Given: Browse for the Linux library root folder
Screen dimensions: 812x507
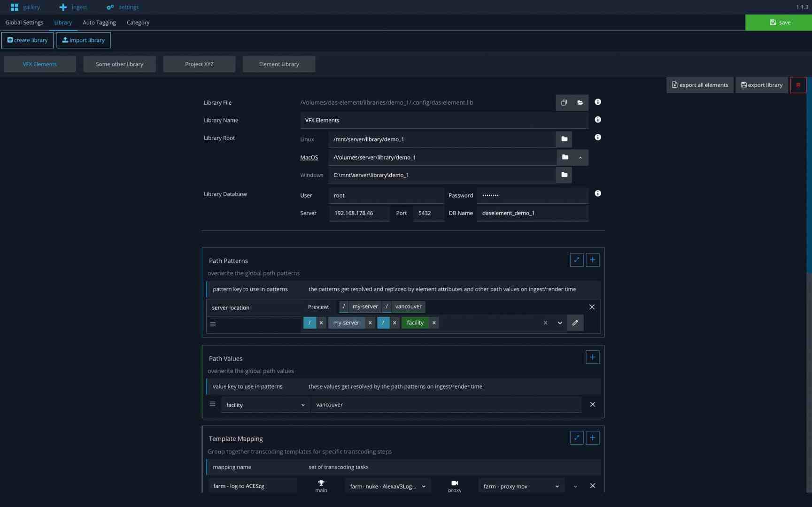Looking at the screenshot, I should [x=564, y=139].
